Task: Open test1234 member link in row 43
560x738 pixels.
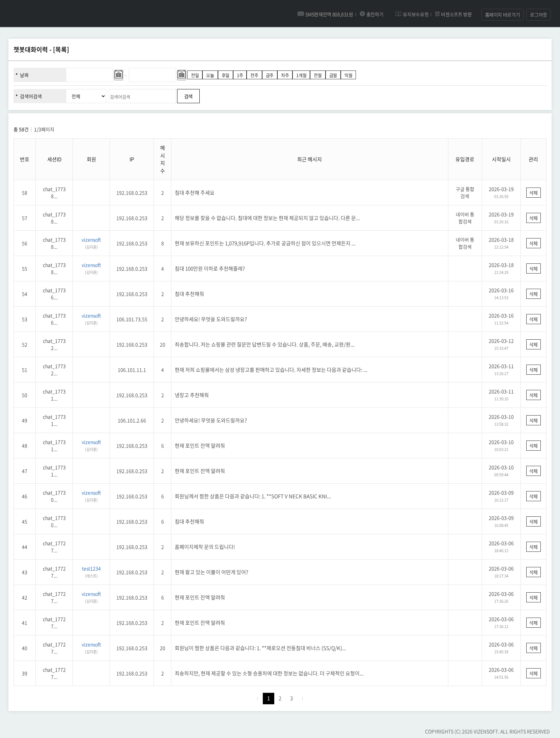Action: click(x=91, y=569)
